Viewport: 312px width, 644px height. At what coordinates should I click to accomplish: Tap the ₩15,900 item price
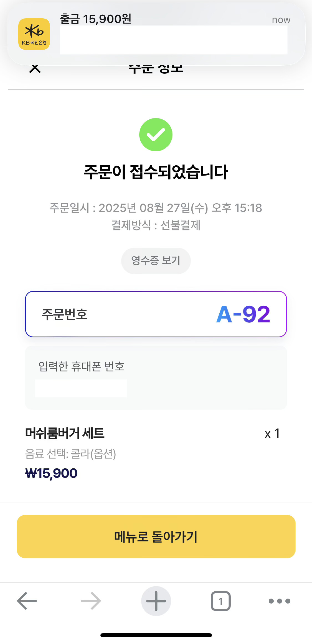51,473
